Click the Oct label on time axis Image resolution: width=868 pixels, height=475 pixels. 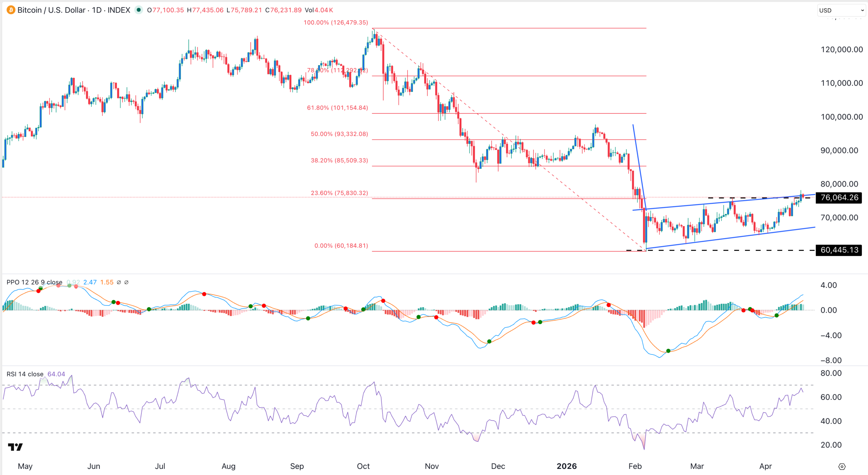click(x=363, y=466)
